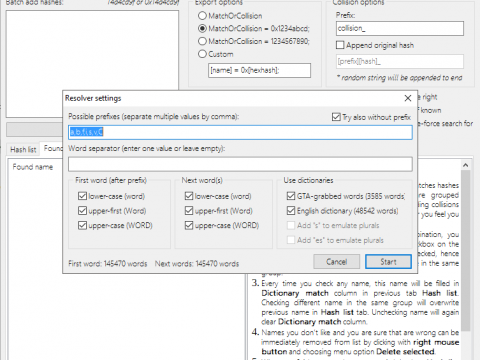The width and height of the screenshot is (480, 360).
Task: Click the Word separator input field
Action: click(240, 164)
